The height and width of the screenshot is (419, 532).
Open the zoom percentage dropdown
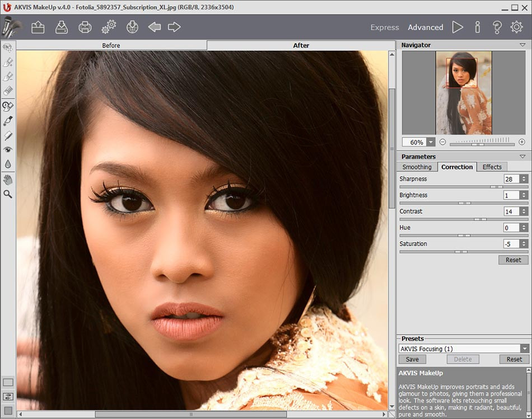click(431, 142)
